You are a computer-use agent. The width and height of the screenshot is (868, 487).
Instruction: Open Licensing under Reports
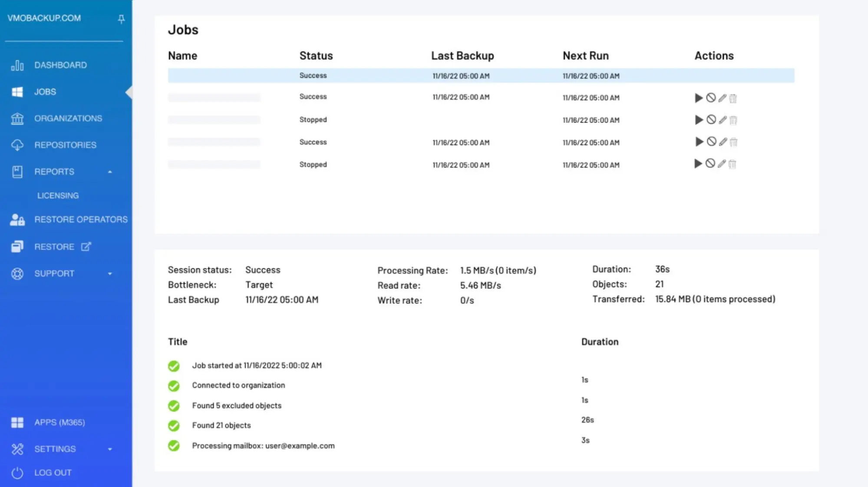point(58,195)
